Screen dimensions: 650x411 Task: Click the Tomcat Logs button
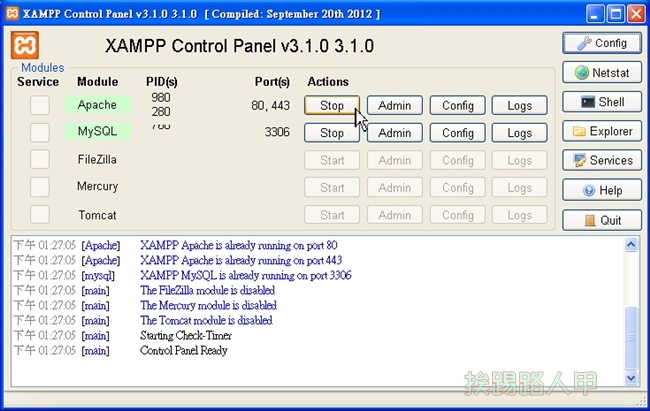pos(519,215)
